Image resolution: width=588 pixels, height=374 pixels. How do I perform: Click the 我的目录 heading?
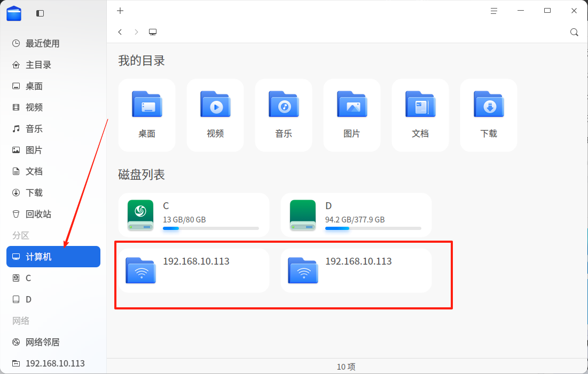tap(142, 61)
